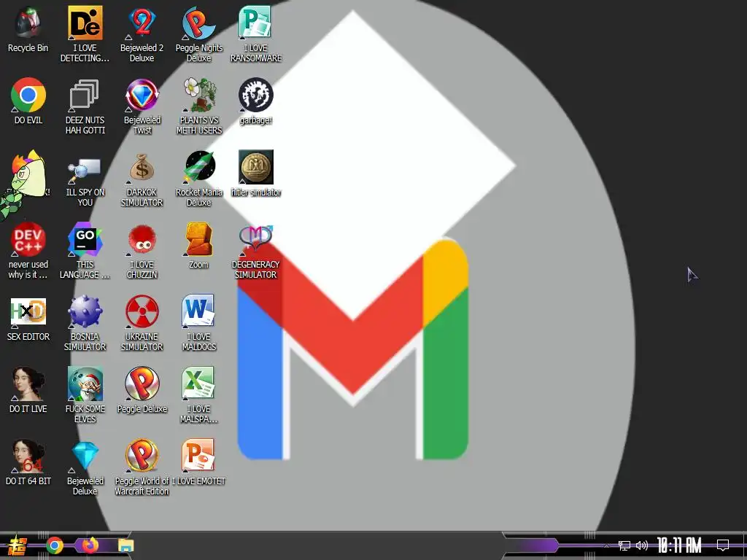
Task: Launch the DO IT LIVE shortcut
Action: click(28, 384)
